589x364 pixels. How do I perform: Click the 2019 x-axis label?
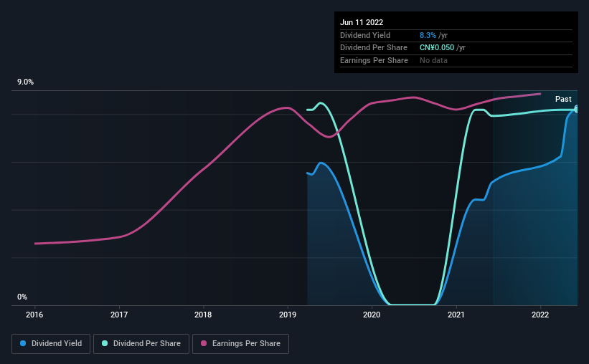pos(288,315)
